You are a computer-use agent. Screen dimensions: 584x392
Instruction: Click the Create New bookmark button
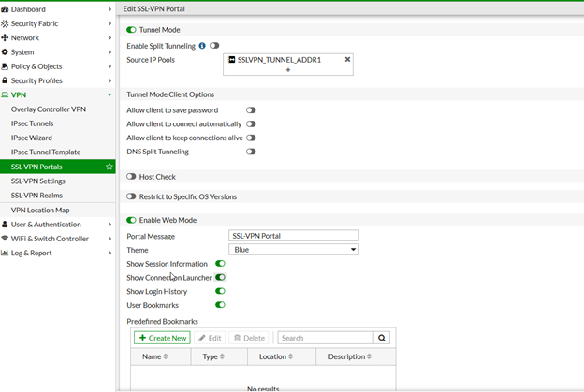[x=162, y=338]
